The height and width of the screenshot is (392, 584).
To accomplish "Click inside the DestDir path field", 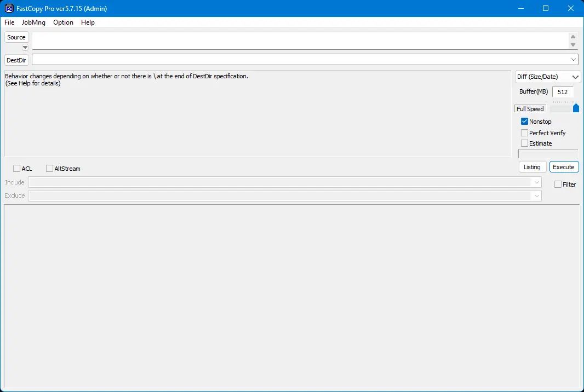I will click(300, 60).
